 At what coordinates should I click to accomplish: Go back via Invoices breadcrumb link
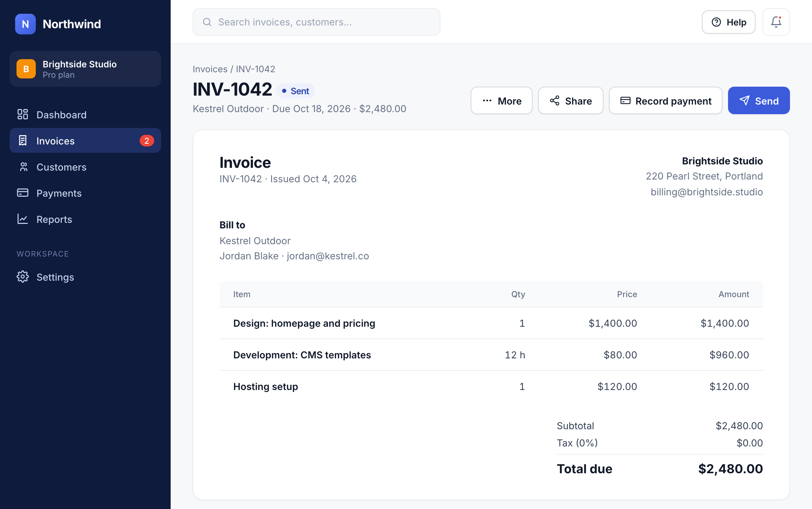coord(210,69)
